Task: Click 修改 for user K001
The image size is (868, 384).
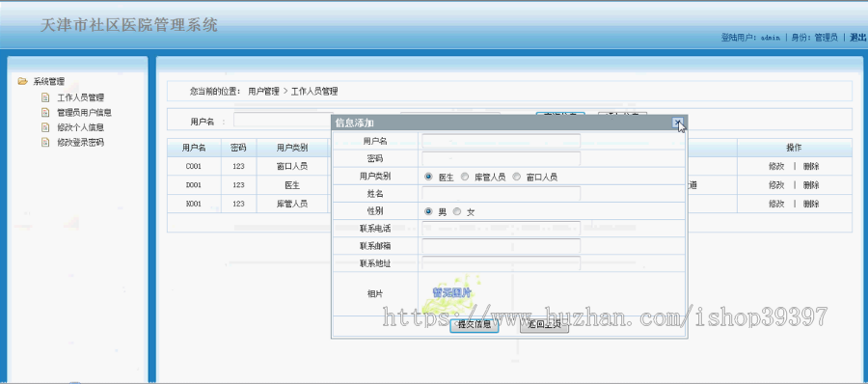Action: [x=776, y=204]
